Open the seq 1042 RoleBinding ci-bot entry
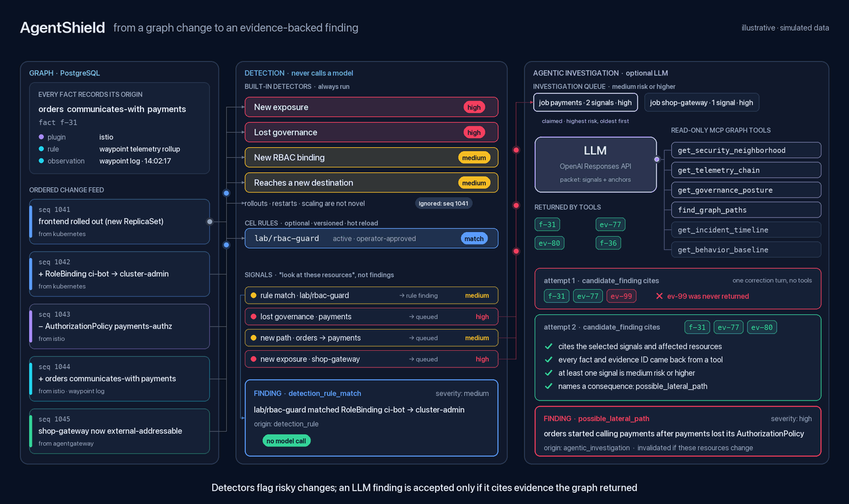Screen dimensions: 849x504 (119, 274)
